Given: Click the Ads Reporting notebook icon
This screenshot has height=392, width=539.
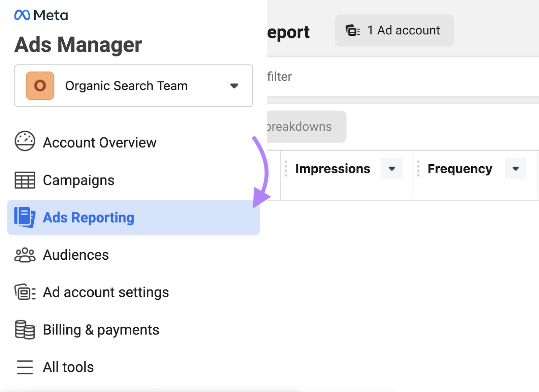Looking at the screenshot, I should click(24, 217).
